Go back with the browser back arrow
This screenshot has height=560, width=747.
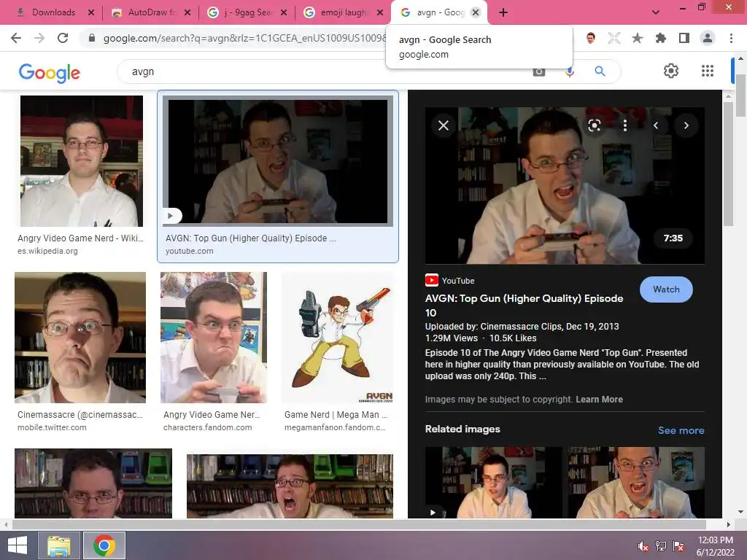click(x=16, y=38)
